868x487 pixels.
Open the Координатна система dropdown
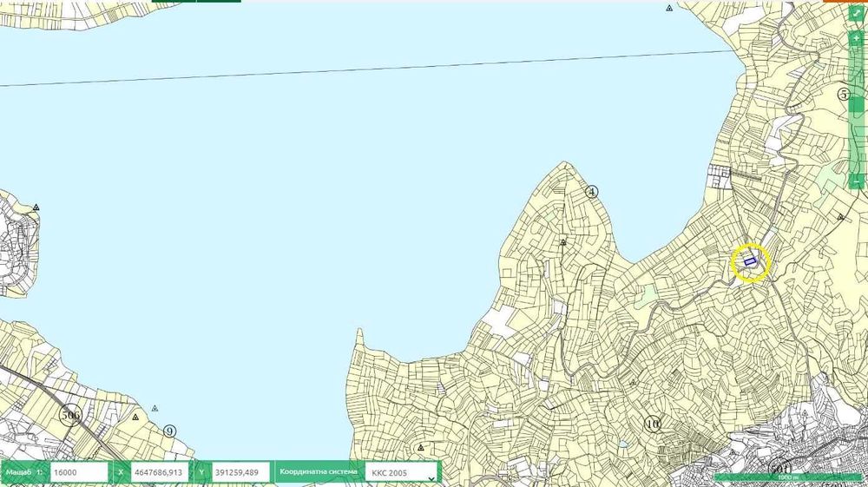pos(401,472)
